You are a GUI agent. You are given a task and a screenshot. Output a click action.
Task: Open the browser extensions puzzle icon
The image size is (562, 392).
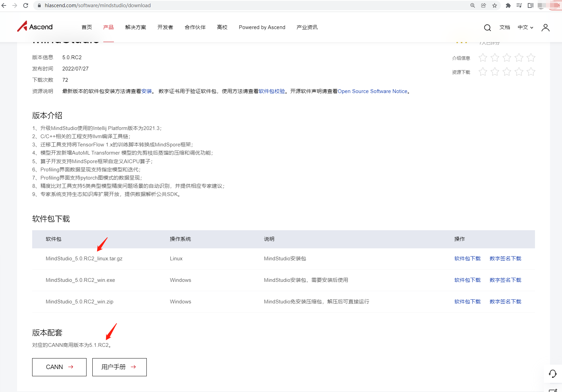click(x=508, y=5)
